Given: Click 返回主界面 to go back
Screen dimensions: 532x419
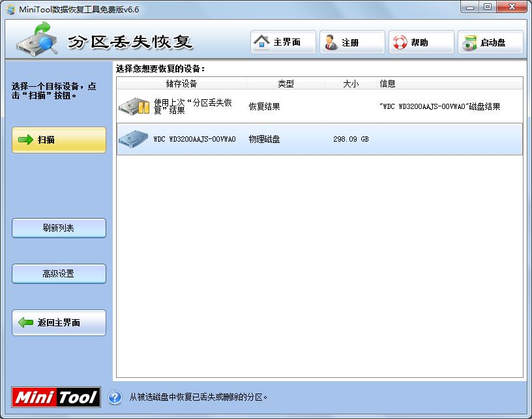Looking at the screenshot, I should tap(59, 322).
